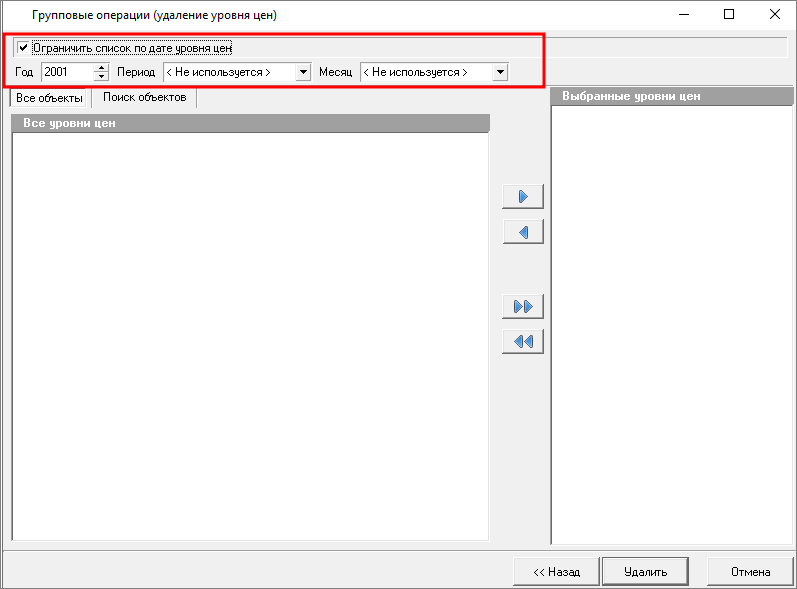Screen dimensions: 797x589
Task: Expand the Месяц dropdown list
Action: [500, 72]
